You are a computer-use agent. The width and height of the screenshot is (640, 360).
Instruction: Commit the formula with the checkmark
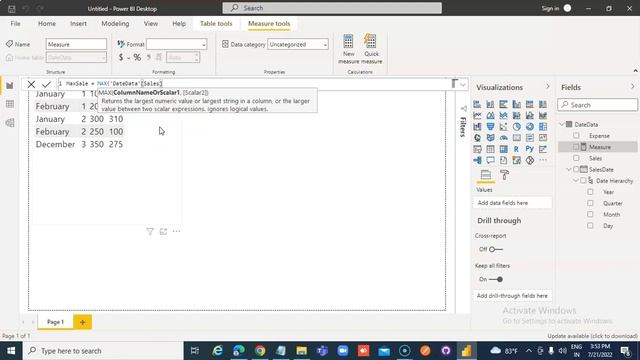47,84
